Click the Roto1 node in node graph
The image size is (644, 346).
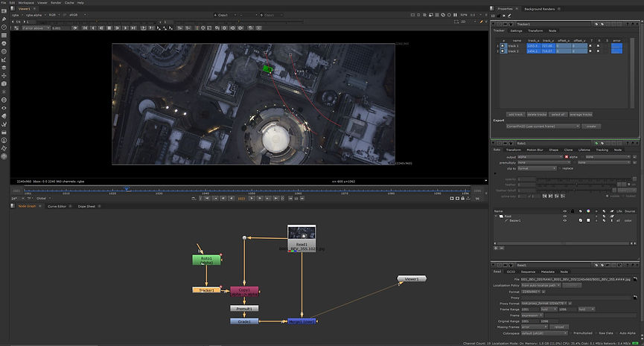206,260
